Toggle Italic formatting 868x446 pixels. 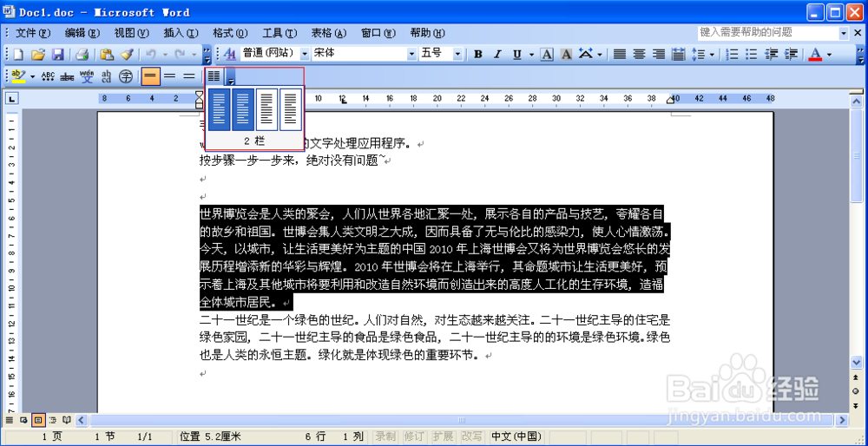coord(497,54)
